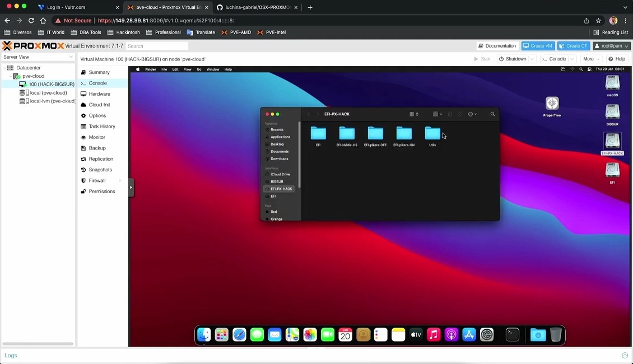Image resolution: width=633 pixels, height=364 pixels.
Task: Toggle the noVNC control panel handle
Action: click(x=131, y=188)
